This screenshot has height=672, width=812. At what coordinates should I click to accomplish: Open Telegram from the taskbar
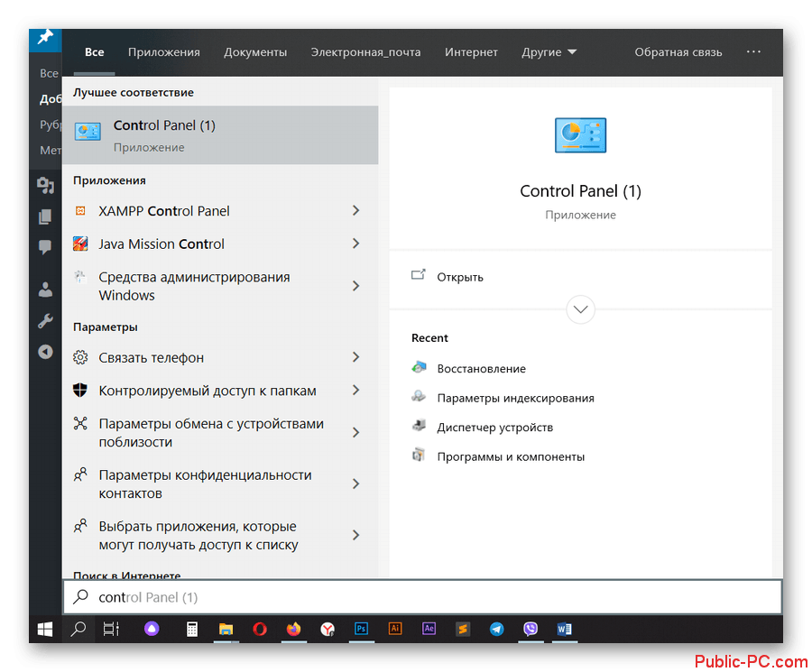496,629
